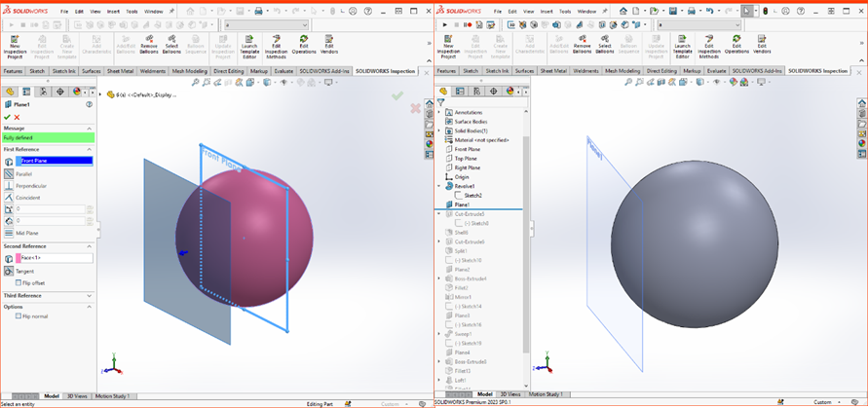The image size is (868, 408).
Task: Enable the Flip offset checkbox
Action: tap(19, 282)
